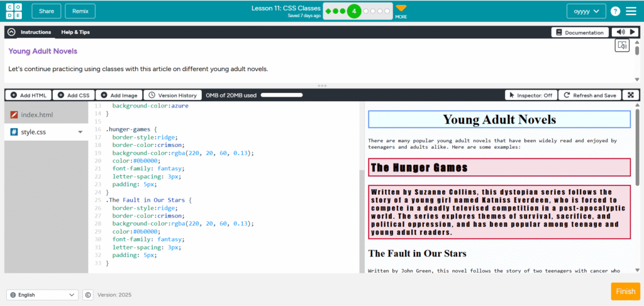Click Add Image button
The width and height of the screenshot is (644, 306).
[x=119, y=95]
